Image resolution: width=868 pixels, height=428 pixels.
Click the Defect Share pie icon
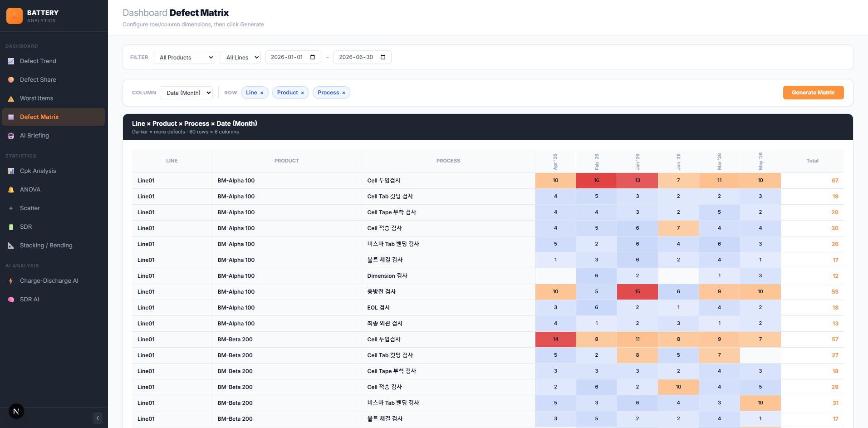click(11, 80)
